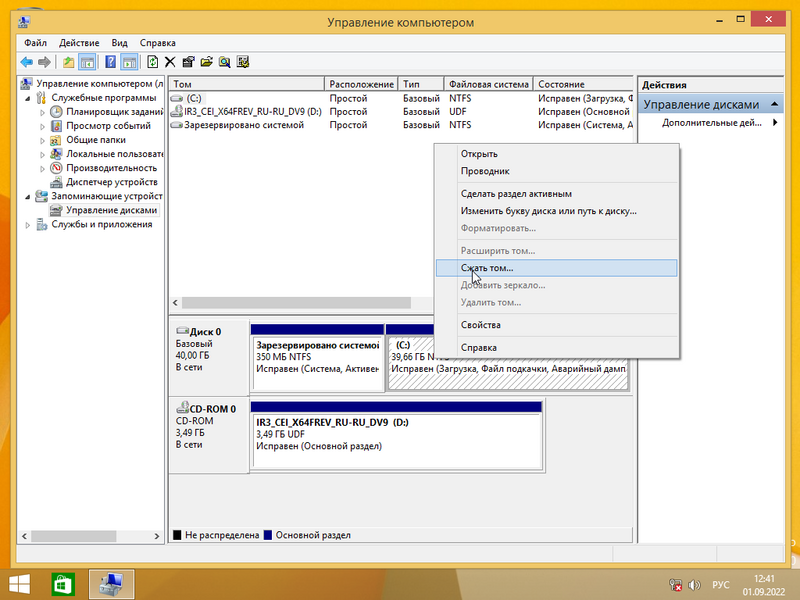Click the last toolbar settings list icon
The image size is (800, 600).
coord(243,62)
